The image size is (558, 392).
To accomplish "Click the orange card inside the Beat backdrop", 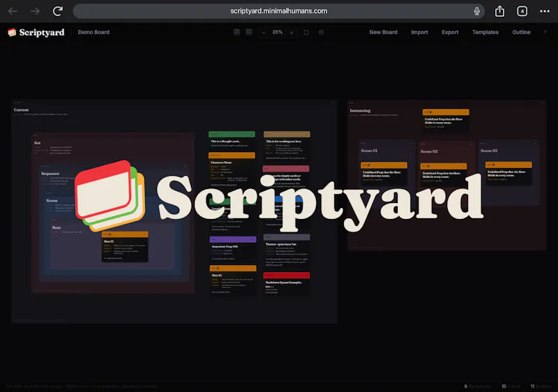I will 125,247.
